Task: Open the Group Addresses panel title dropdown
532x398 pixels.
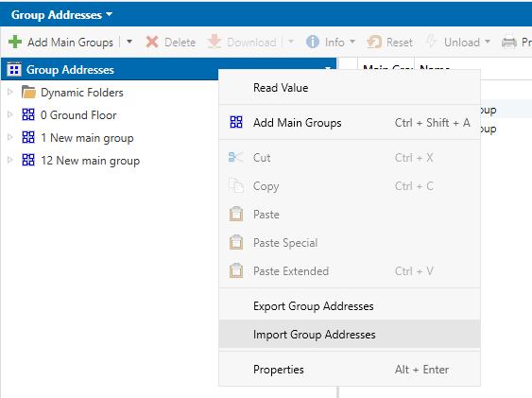Action: tap(110, 14)
